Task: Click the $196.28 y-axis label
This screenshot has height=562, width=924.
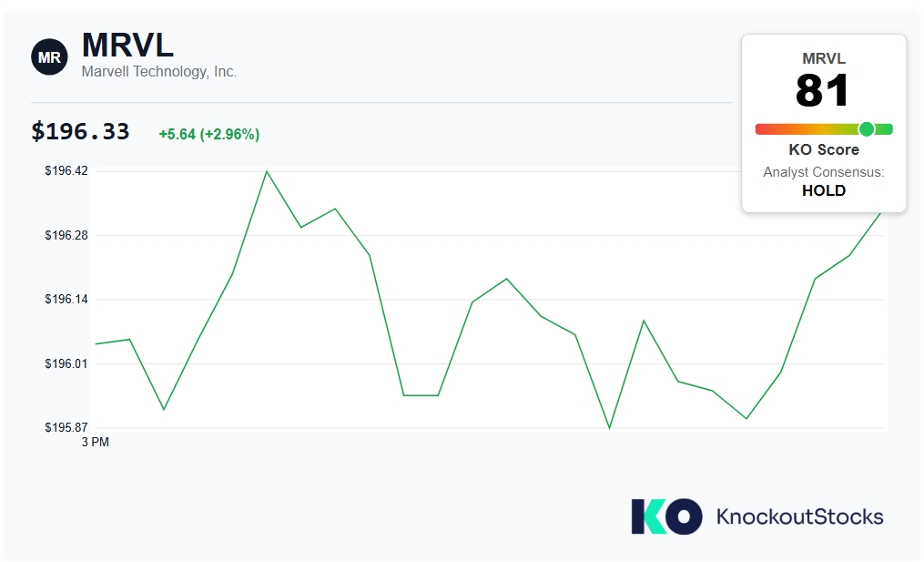Action: (x=66, y=235)
